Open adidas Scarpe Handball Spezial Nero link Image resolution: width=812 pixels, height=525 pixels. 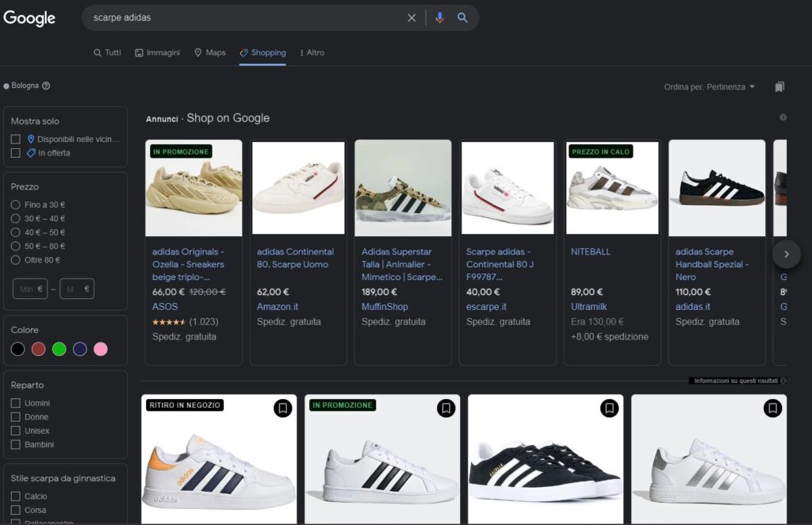coord(712,264)
